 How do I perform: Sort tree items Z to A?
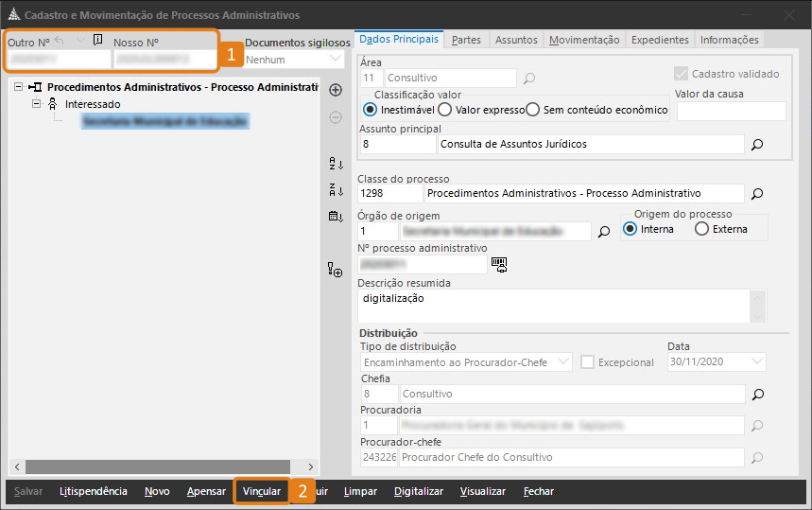pyautogui.click(x=335, y=189)
